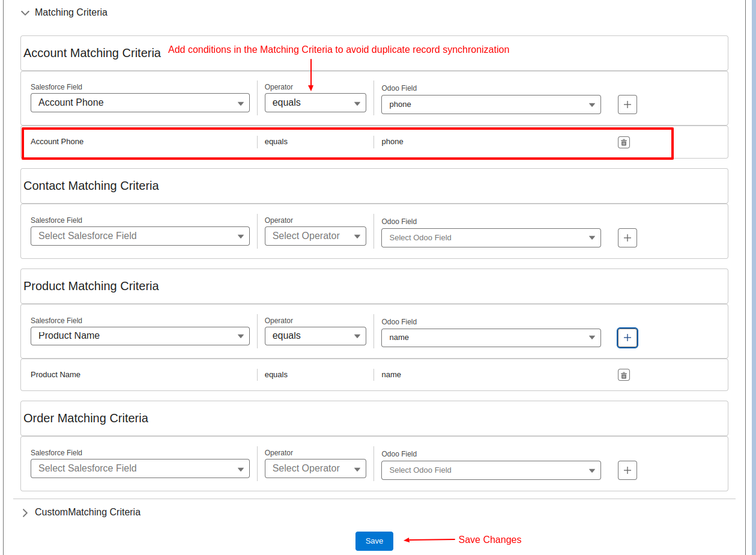Screen dimensions: 756x555
Task: Open Select Salesforce Field dropdown in Contact Matching
Action: click(140, 235)
